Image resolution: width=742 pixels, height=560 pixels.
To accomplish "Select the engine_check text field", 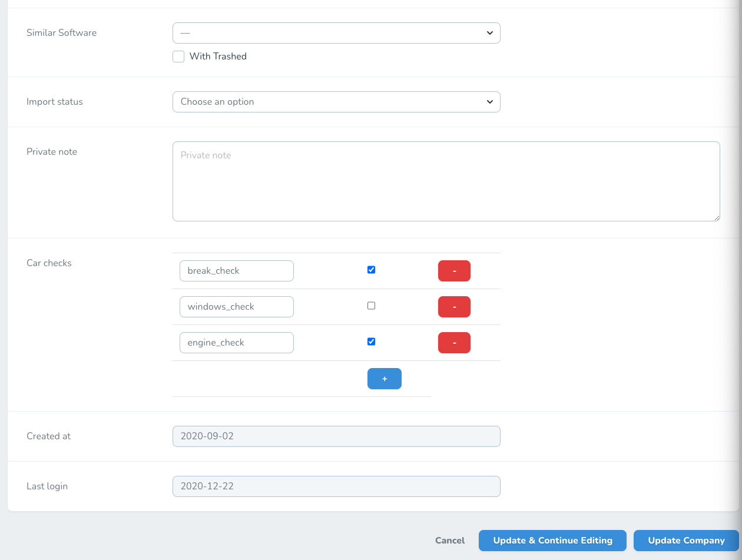I will tap(236, 343).
